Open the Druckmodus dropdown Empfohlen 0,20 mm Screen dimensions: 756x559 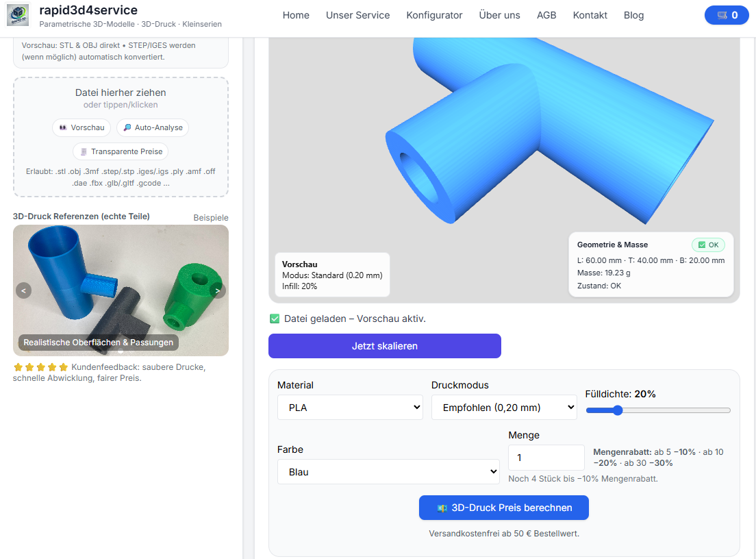[503, 407]
